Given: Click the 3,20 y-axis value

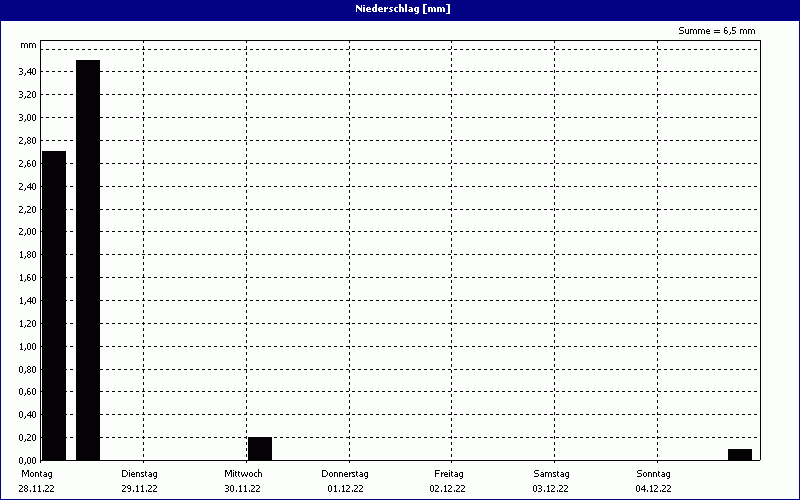Looking at the screenshot, I should 27,95.
